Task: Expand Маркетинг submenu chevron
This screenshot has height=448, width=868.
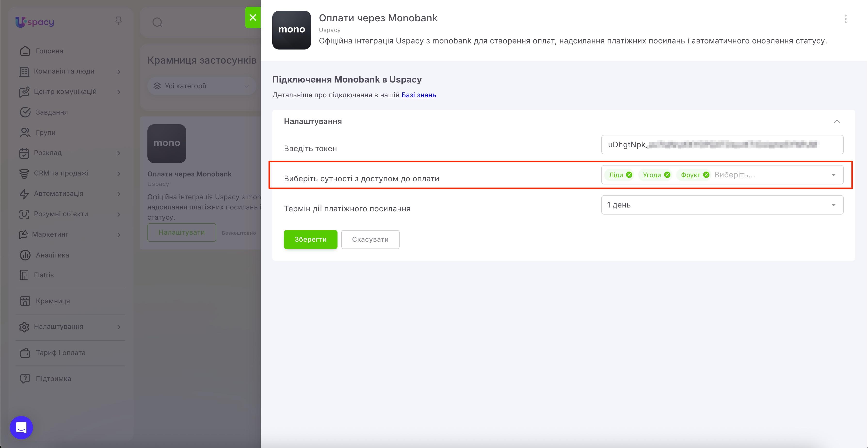Action: point(119,235)
